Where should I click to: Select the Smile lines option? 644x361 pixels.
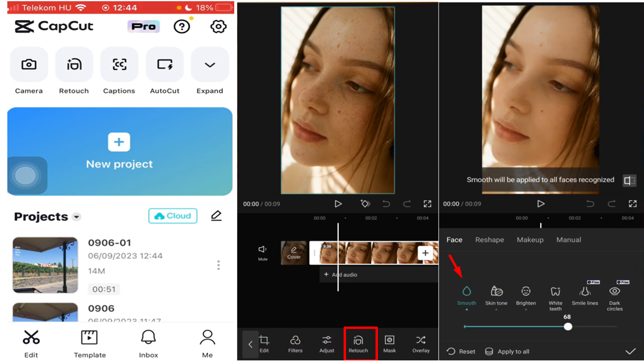[585, 295]
